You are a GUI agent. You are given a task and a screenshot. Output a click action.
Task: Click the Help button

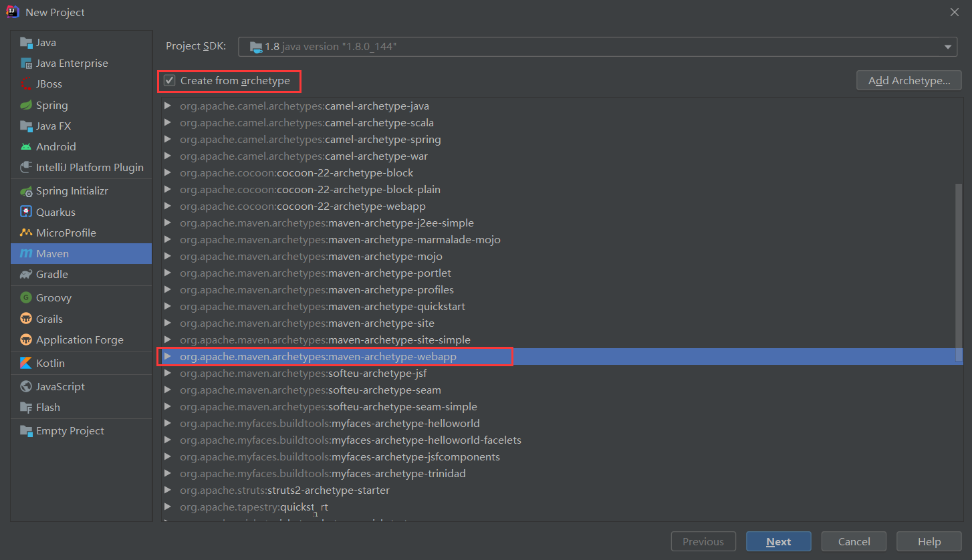[x=929, y=541]
